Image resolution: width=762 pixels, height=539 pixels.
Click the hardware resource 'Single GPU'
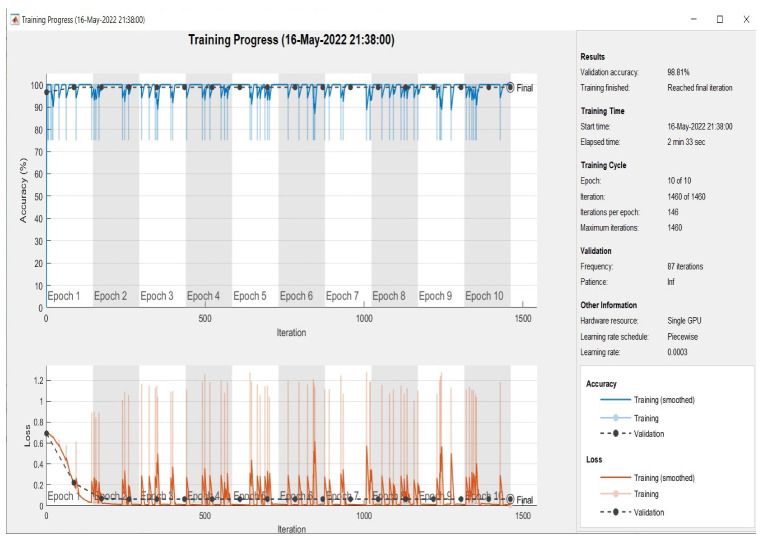coord(684,321)
